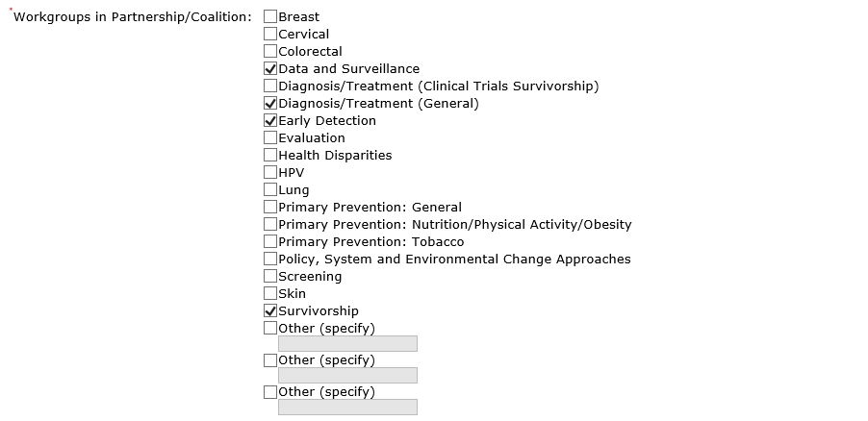This screenshot has width=868, height=421.
Task: Select the Lung workgroup checkbox
Action: 270,190
